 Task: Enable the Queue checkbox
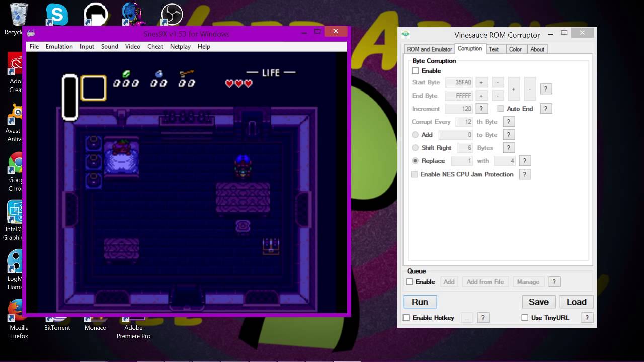point(409,282)
